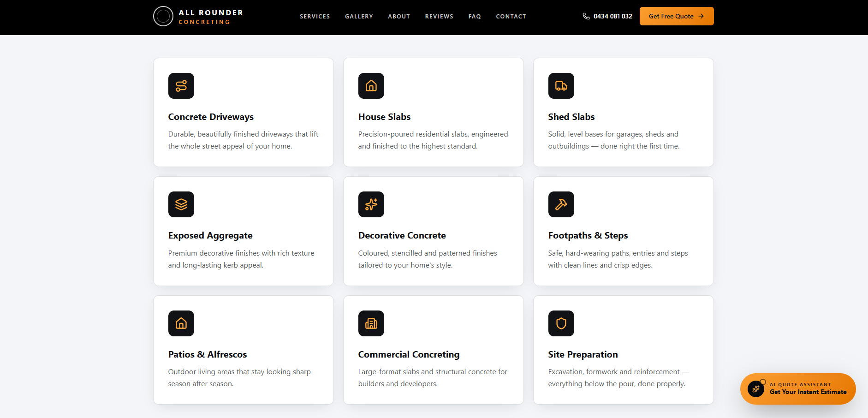Click the Get Free Quote button
This screenshot has height=418, width=868.
[x=677, y=16]
